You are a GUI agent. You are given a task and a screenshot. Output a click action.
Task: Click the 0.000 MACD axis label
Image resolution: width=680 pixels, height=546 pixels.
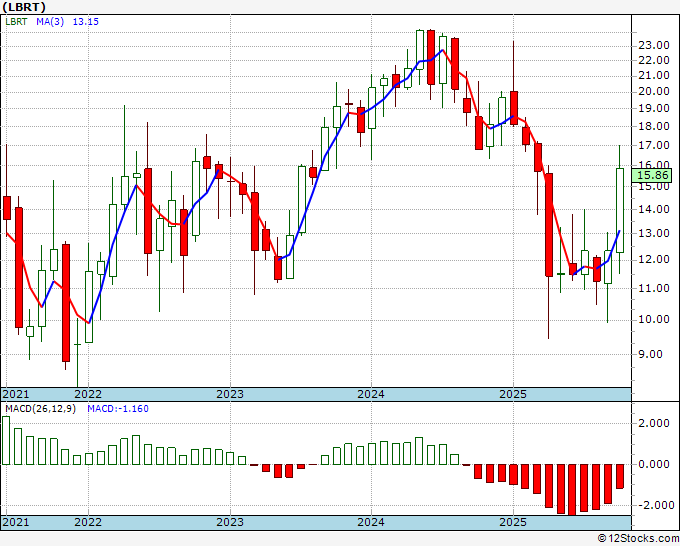pyautogui.click(x=654, y=464)
